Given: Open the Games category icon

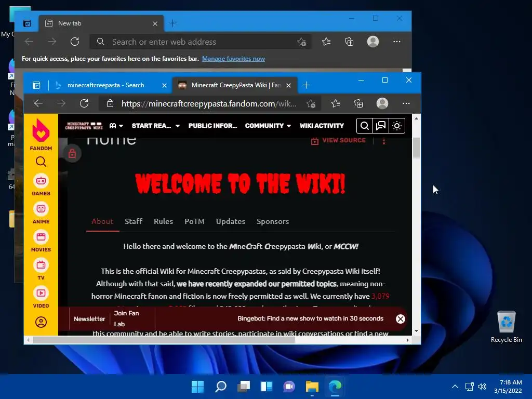Looking at the screenshot, I should [x=41, y=181].
